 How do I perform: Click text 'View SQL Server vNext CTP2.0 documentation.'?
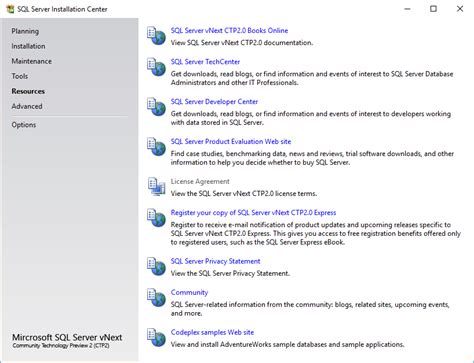click(x=242, y=43)
